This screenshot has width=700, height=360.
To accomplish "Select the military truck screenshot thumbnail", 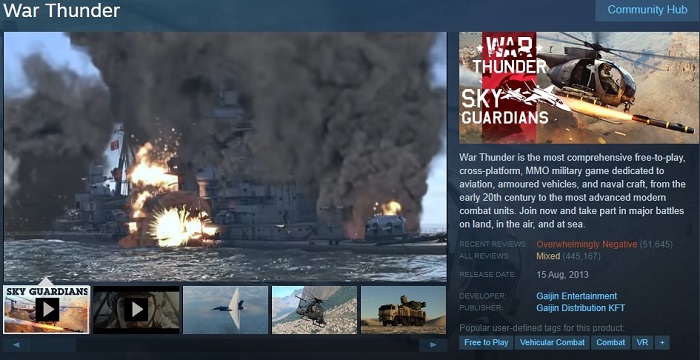I will 403,310.
